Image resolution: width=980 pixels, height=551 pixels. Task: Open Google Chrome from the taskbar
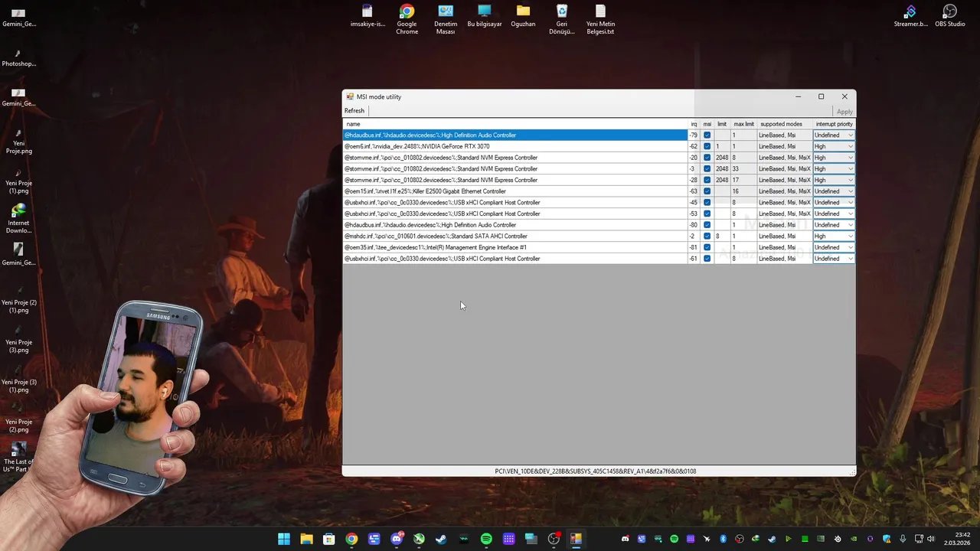[x=351, y=539]
